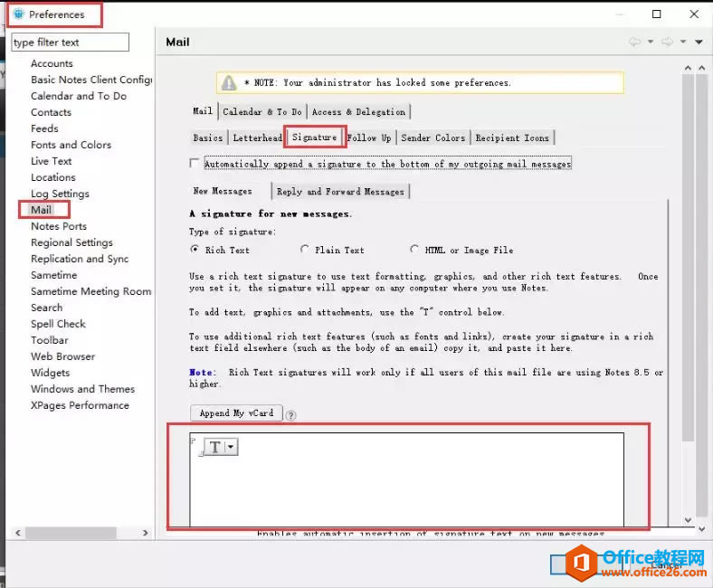Click the Mail page vertical scrollbar thumb
Viewport: 713px width, 588px height.
[688, 257]
